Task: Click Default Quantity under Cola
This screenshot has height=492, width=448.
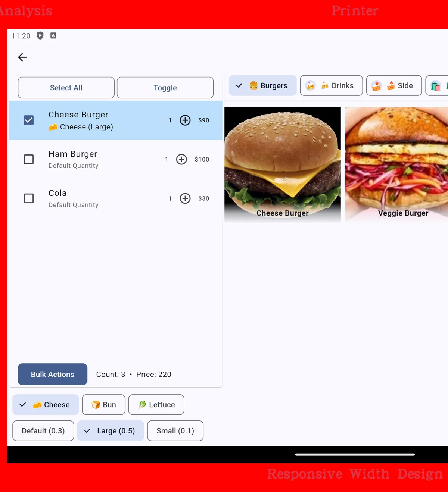Action: click(74, 205)
